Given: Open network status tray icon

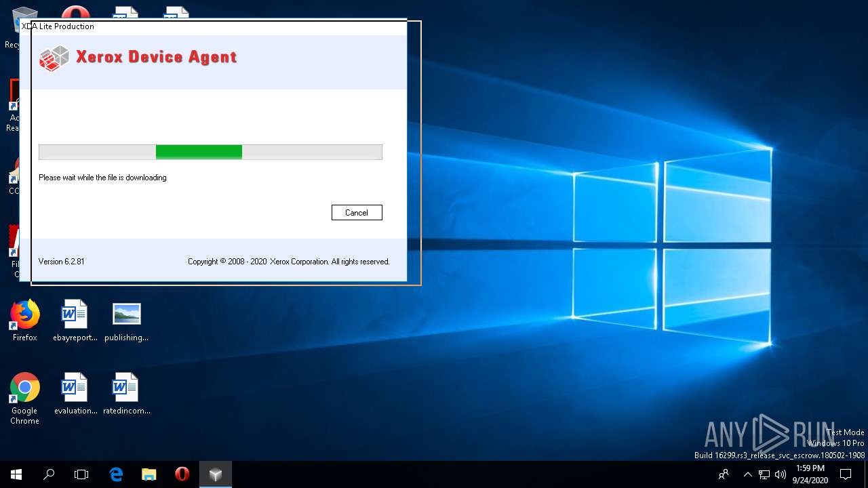Looking at the screenshot, I should (x=764, y=474).
